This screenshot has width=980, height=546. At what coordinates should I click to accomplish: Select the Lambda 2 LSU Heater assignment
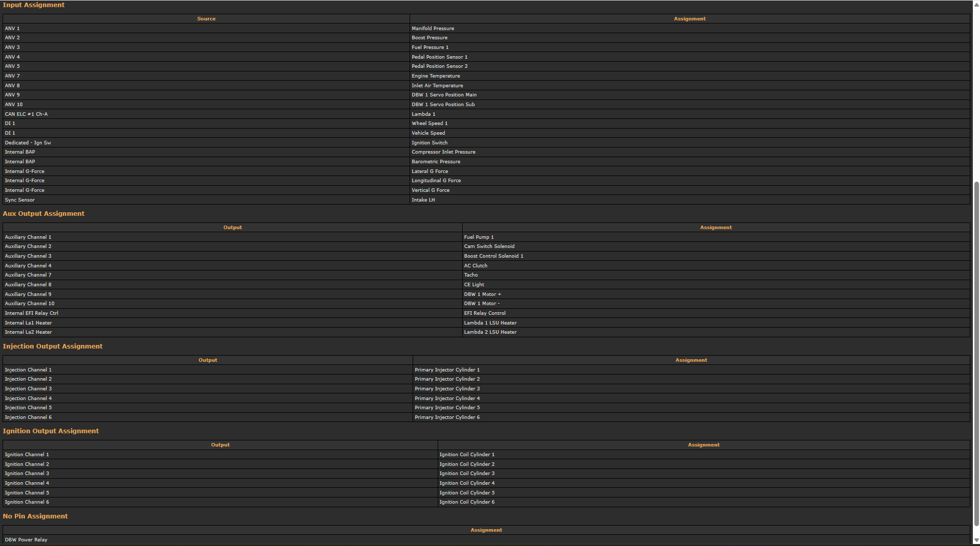pyautogui.click(x=490, y=332)
